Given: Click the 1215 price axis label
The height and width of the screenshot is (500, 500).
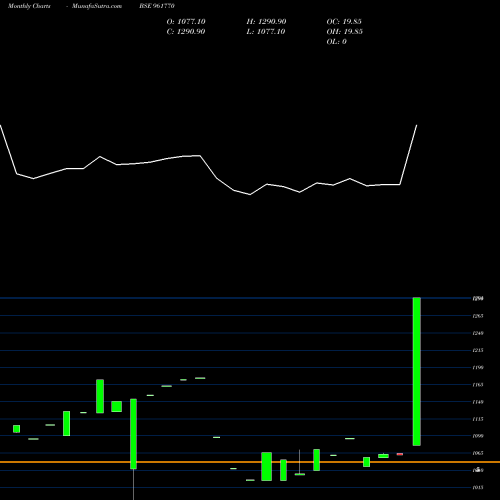Looking at the screenshot, I should tap(478, 350).
